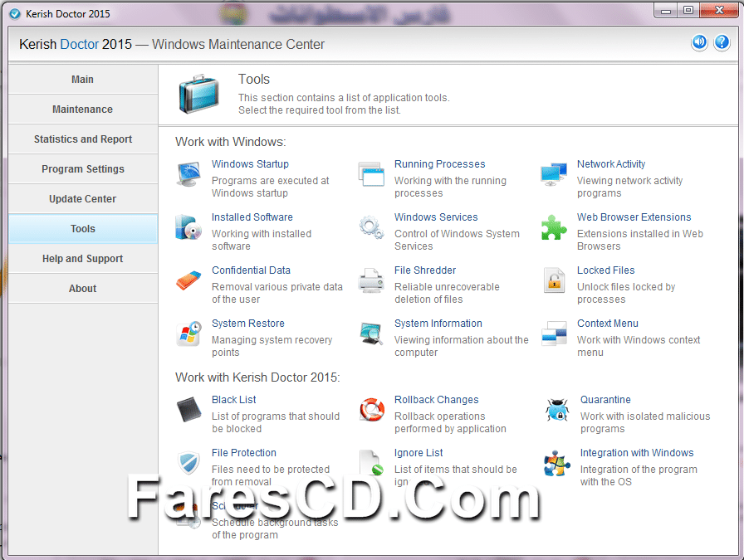Open the Rollback Changes link
744x560 pixels.
pyautogui.click(x=437, y=400)
